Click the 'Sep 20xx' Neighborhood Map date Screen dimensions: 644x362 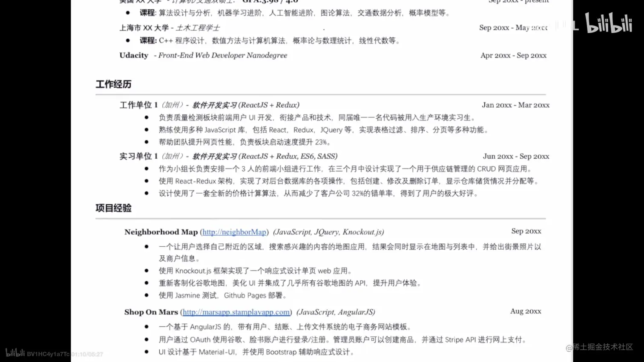(x=526, y=231)
